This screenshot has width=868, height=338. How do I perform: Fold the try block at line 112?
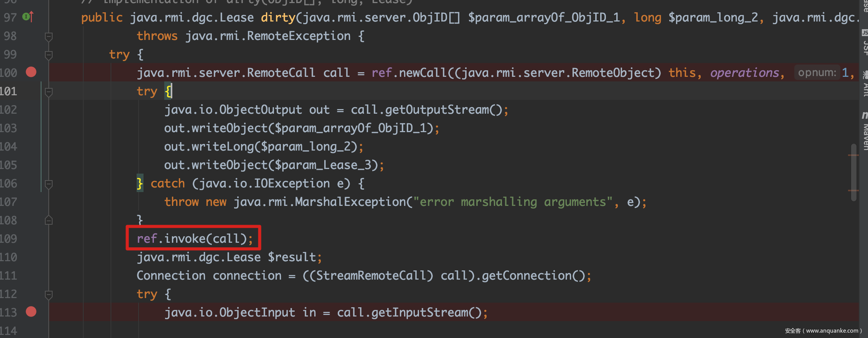(x=49, y=295)
